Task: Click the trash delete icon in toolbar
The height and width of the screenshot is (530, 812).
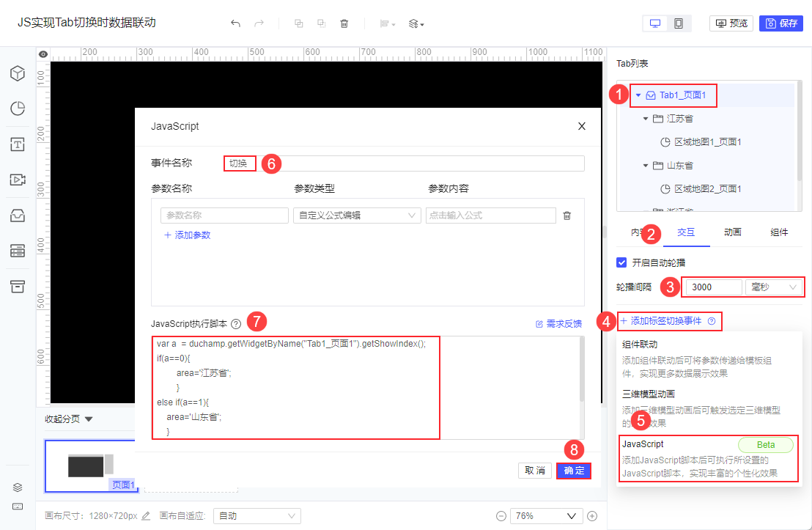Action: pos(344,23)
